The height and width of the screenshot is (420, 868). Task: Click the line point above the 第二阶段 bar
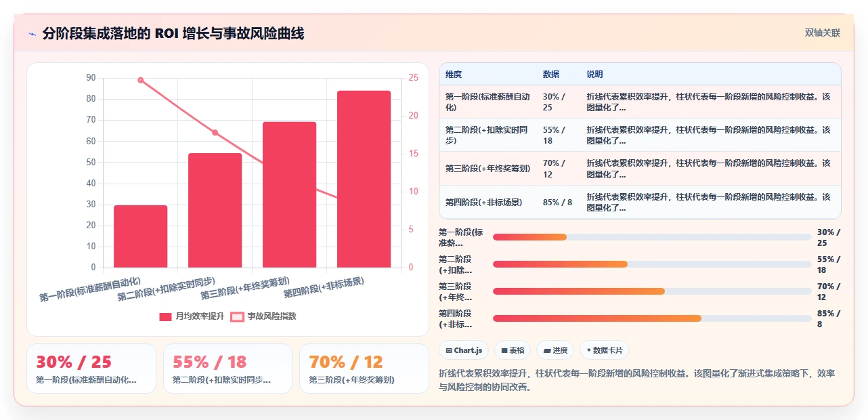tap(215, 133)
